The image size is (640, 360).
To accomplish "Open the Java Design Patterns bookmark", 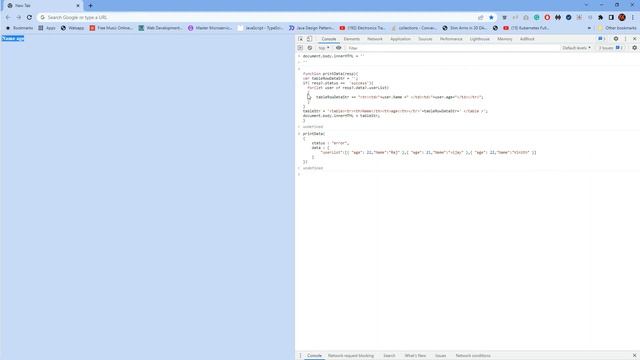I will pos(311,28).
